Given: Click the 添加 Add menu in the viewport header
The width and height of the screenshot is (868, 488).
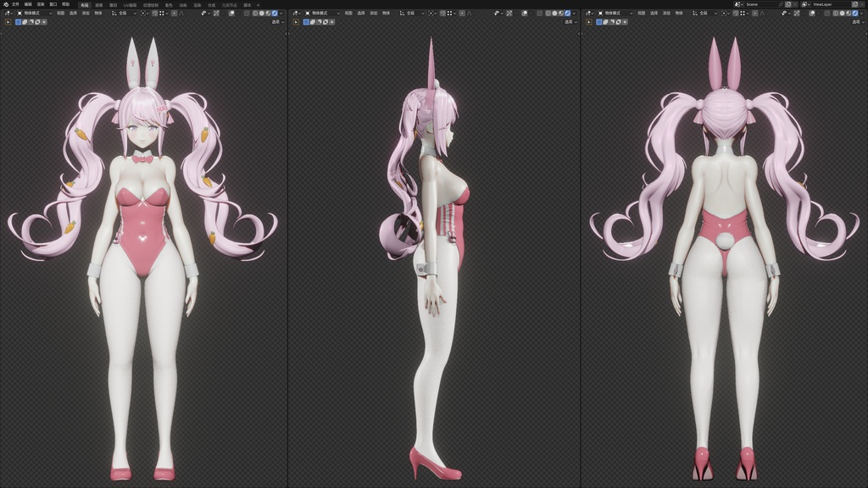Looking at the screenshot, I should (86, 14).
